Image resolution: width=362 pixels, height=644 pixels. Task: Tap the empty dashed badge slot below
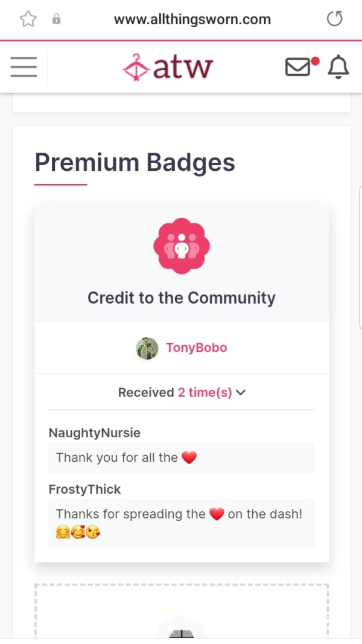click(182, 611)
